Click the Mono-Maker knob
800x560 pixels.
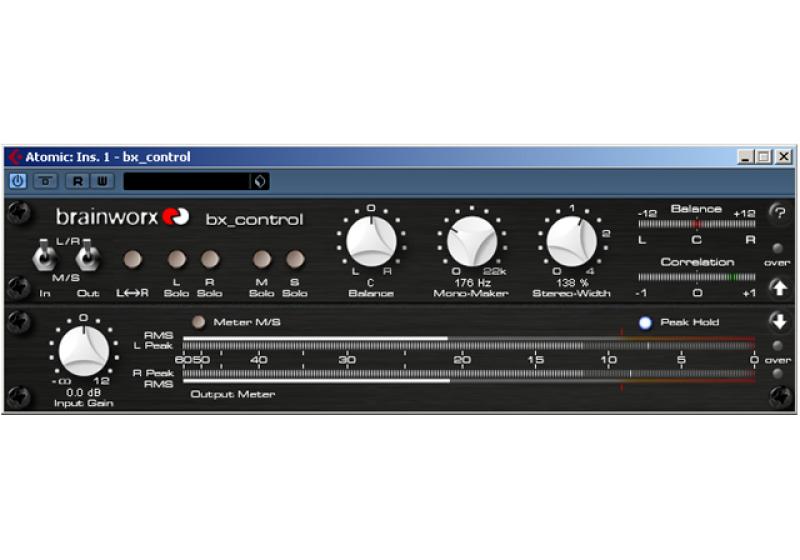click(471, 241)
